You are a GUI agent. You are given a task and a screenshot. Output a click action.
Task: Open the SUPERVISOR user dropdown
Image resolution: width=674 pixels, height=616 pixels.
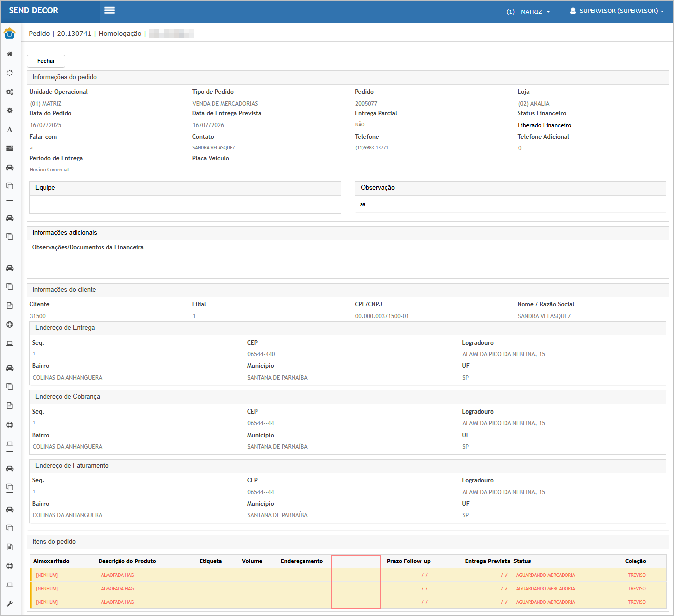617,11
